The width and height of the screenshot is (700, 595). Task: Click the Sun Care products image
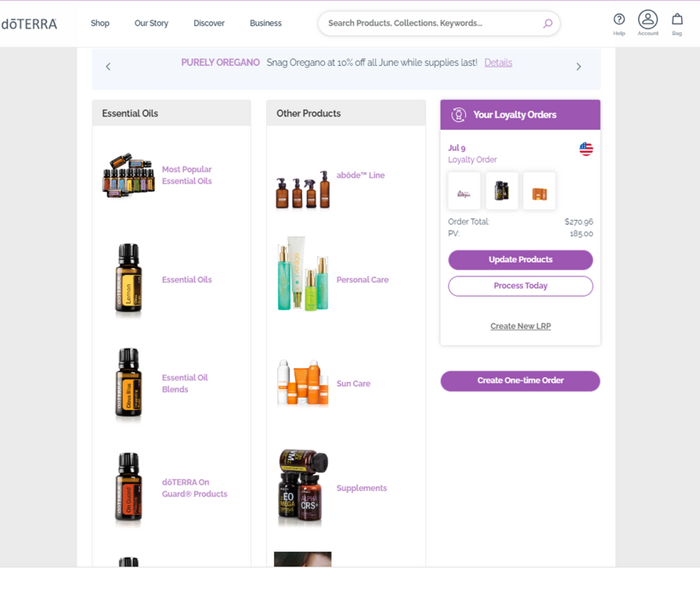coord(303,383)
